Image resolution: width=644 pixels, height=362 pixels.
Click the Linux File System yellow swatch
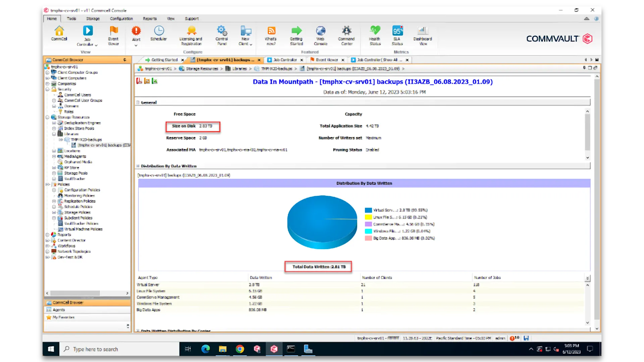pyautogui.click(x=368, y=217)
